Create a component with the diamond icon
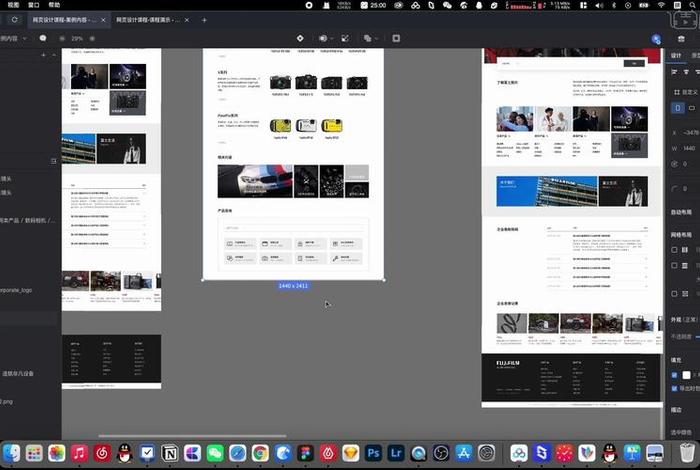The image size is (700, 470). [300, 38]
